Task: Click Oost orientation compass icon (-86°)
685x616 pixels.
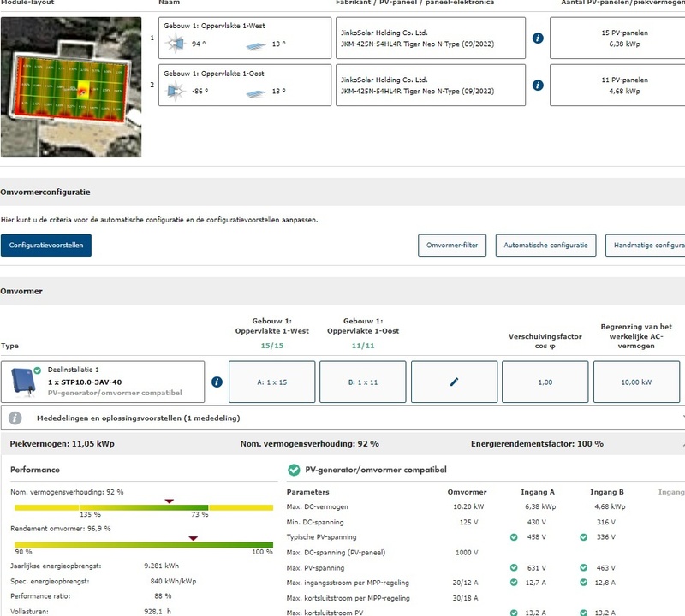Action: [x=176, y=92]
